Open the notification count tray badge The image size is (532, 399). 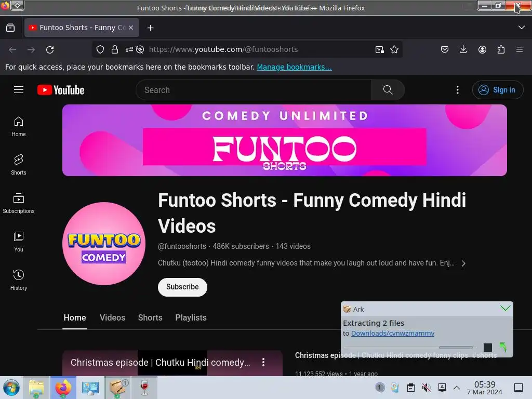pyautogui.click(x=380, y=387)
